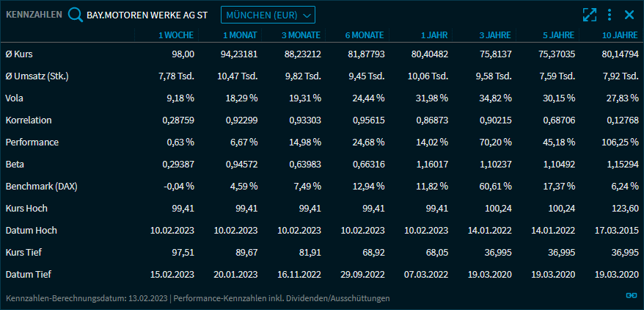The image size is (644, 310).
Task: Open the MÜNCHEN (EUR) exchange dropdown
Action: (268, 15)
